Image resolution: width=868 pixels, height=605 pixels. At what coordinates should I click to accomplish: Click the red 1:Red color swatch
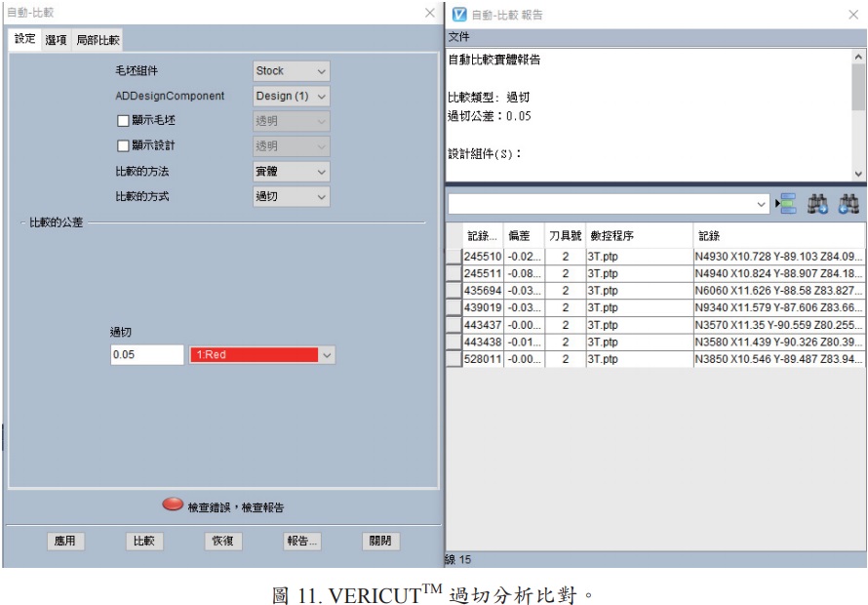[x=255, y=354]
